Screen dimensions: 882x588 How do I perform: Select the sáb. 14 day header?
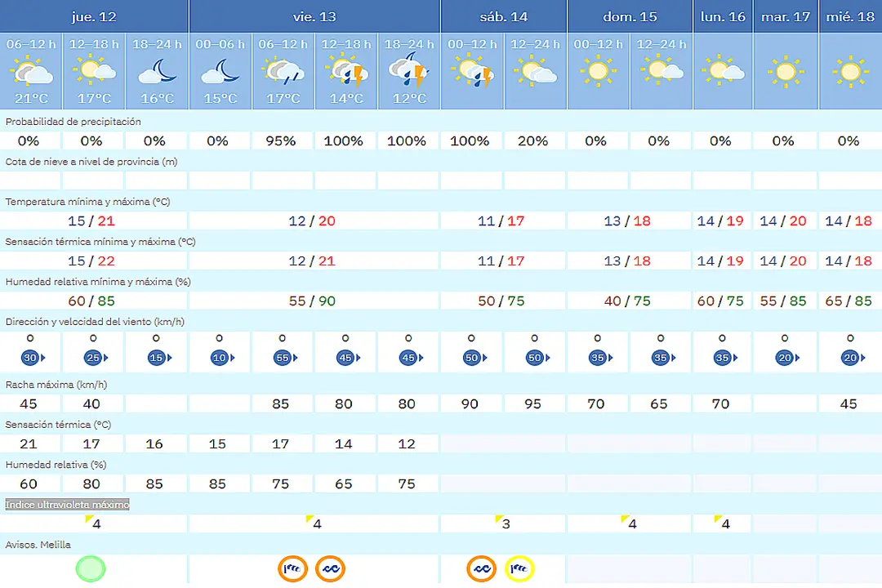pyautogui.click(x=503, y=16)
